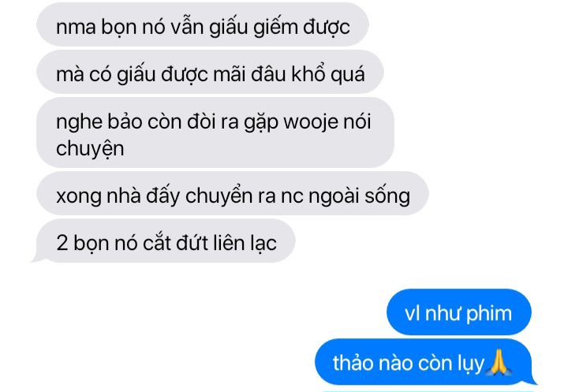Screen dimensions: 568x392
Task: Click the word "thảo" in the blue message
Action: pyautogui.click(x=353, y=363)
